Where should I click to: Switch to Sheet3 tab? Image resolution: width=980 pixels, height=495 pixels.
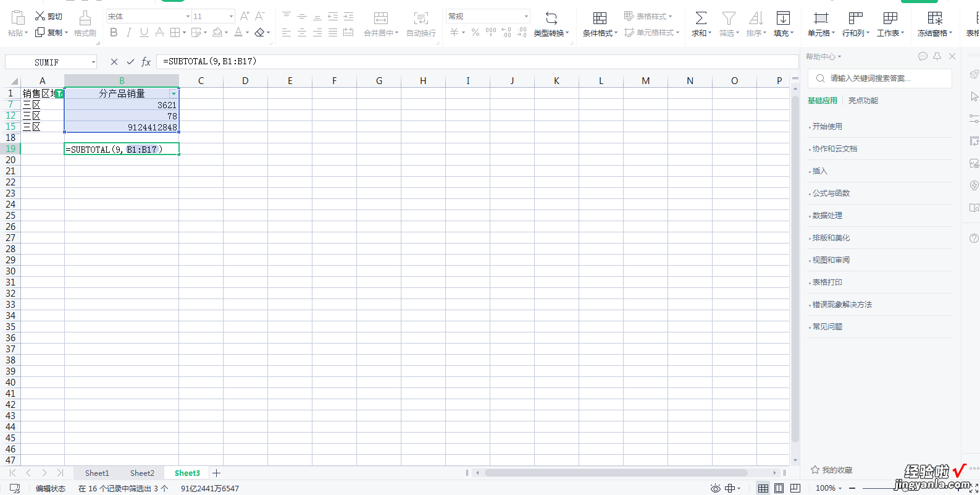pyautogui.click(x=187, y=473)
